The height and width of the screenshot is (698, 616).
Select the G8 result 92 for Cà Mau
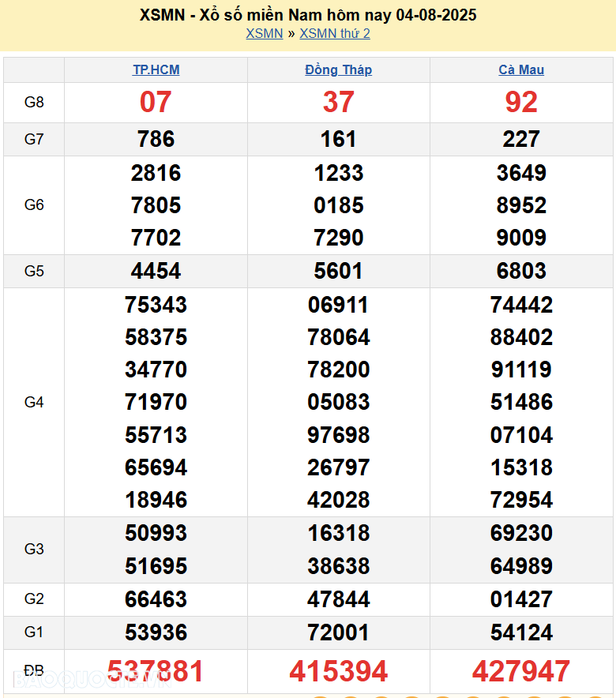pyautogui.click(x=521, y=102)
